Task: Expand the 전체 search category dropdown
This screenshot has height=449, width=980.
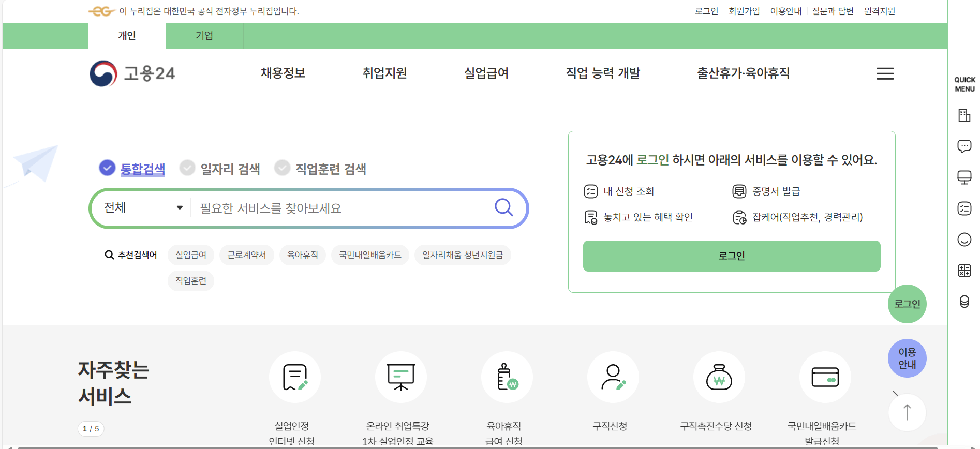Action: point(143,208)
